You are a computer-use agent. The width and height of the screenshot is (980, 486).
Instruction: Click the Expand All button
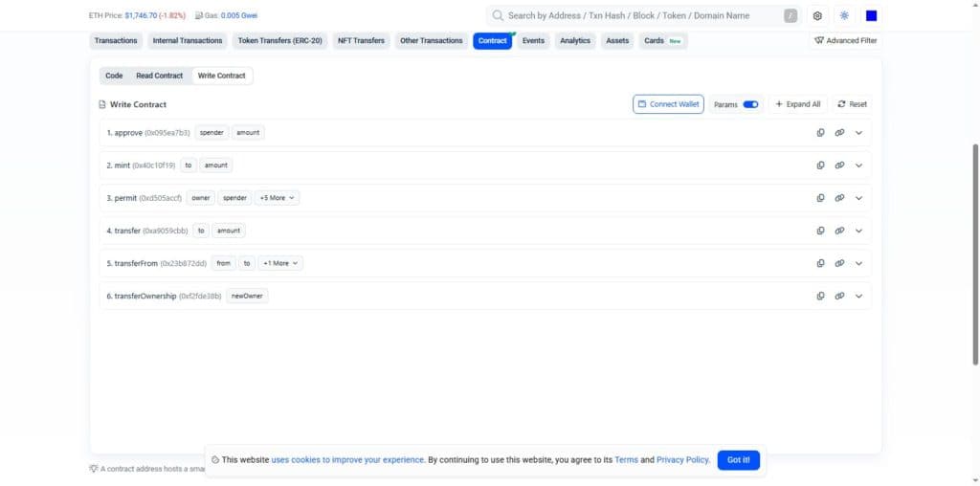pyautogui.click(x=798, y=104)
